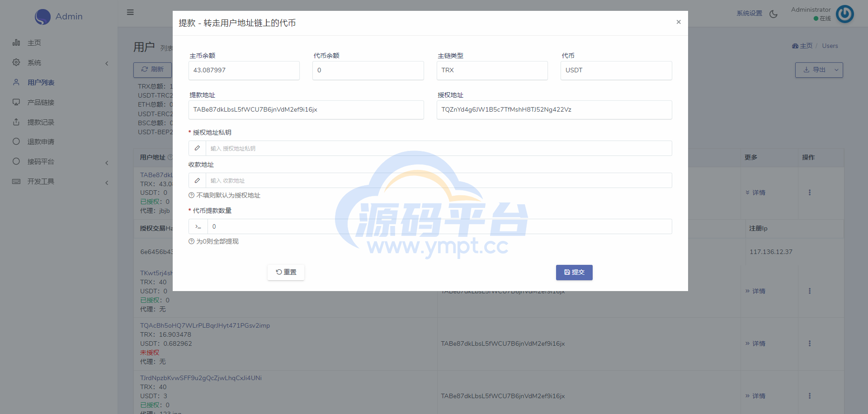Click the Logo Admin brand link
This screenshot has width=868, height=414.
(59, 17)
